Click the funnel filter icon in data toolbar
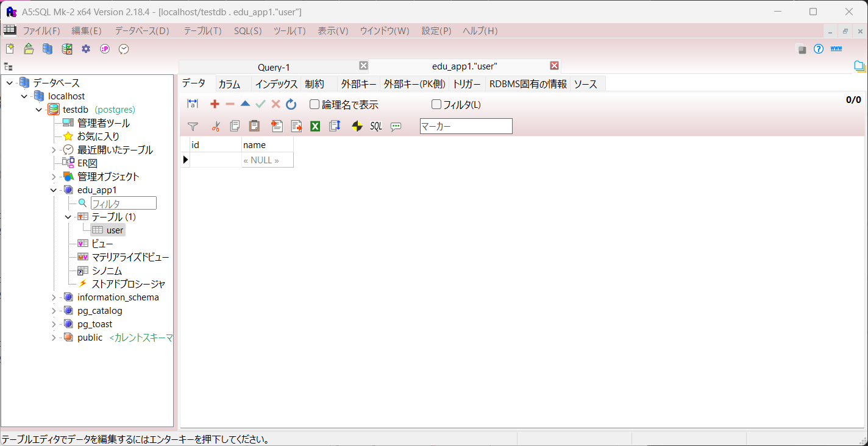The image size is (868, 446). pyautogui.click(x=193, y=126)
